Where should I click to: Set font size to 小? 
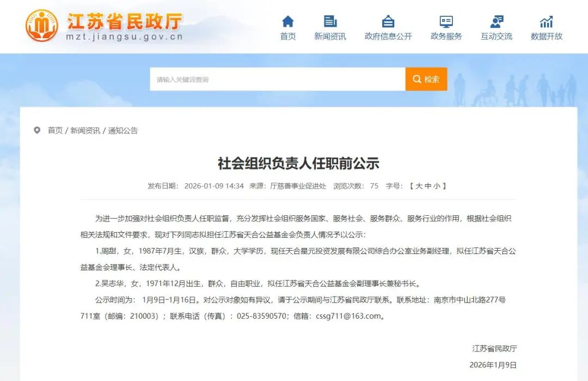(x=437, y=186)
